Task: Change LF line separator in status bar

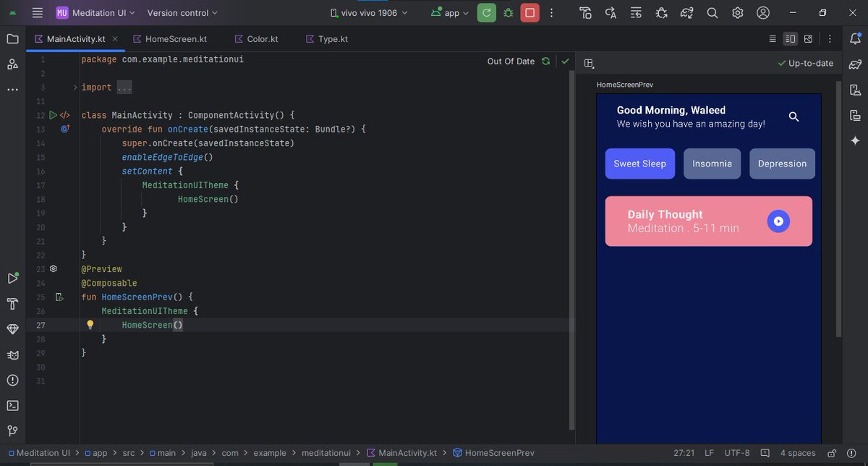Action: [x=710, y=453]
